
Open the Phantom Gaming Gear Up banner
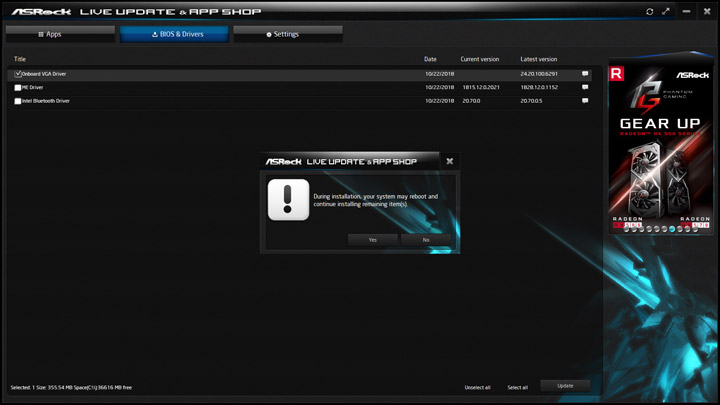tap(660, 147)
